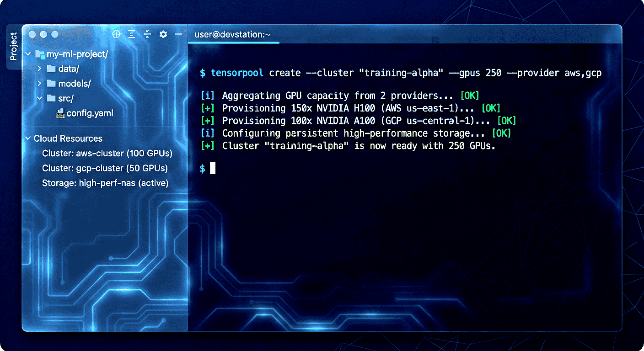Select Storage: high-perf-nas (active)
Viewport: 644px width, 351px height.
105,183
